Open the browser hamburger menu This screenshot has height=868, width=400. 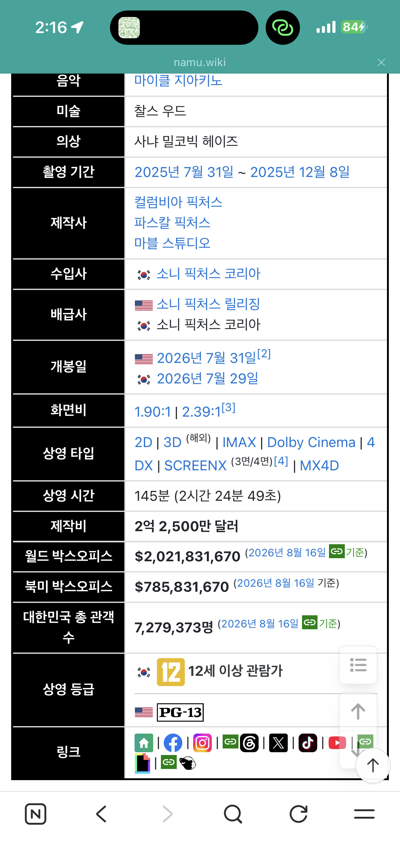364,814
